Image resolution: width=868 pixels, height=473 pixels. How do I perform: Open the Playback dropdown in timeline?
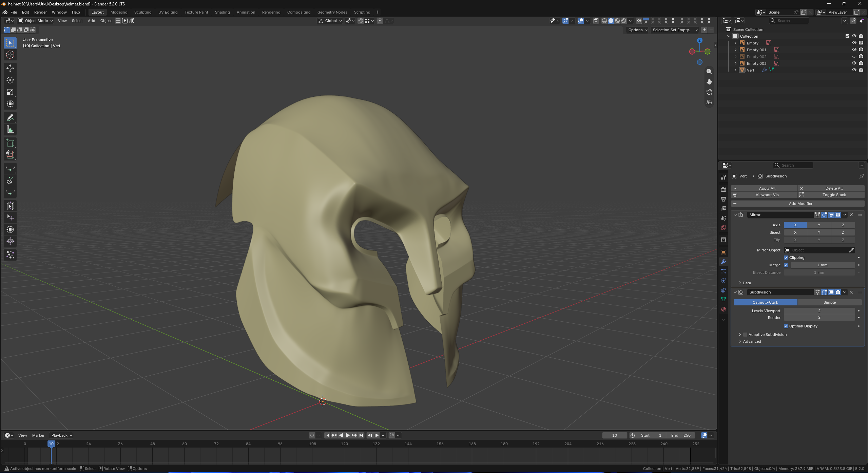62,435
